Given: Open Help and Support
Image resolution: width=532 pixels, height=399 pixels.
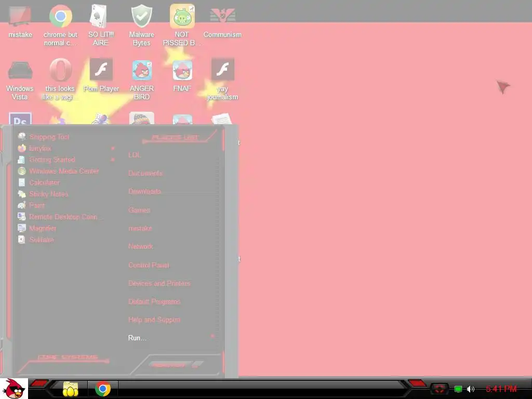Looking at the screenshot, I should click(x=154, y=320).
